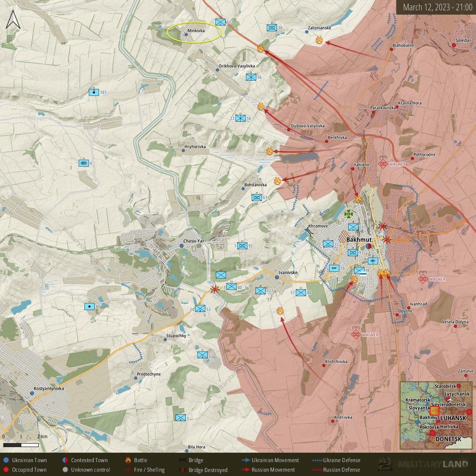Click the destroyed bridge marker west of Ivanivske
Viewport: 476px width, 476px height.
(215, 289)
